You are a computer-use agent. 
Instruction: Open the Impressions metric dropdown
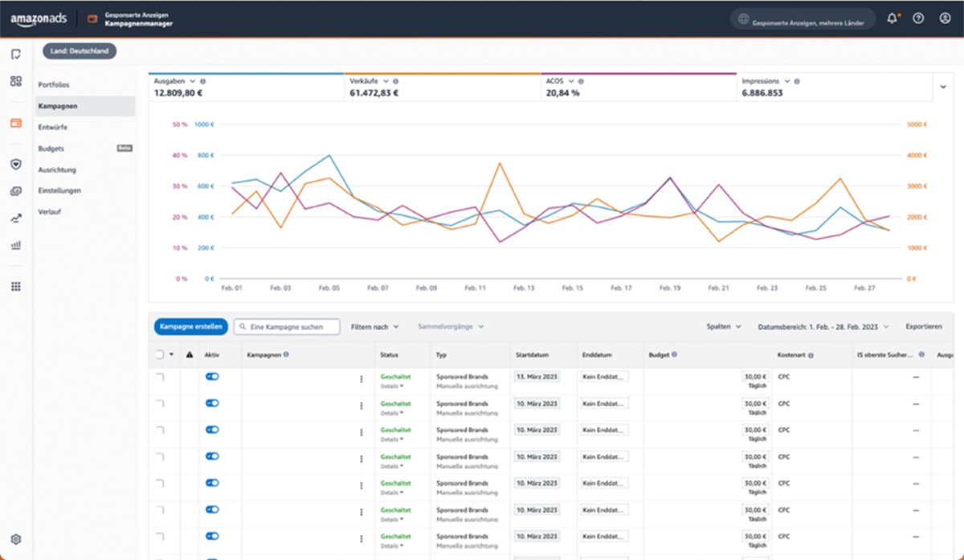pyautogui.click(x=786, y=81)
